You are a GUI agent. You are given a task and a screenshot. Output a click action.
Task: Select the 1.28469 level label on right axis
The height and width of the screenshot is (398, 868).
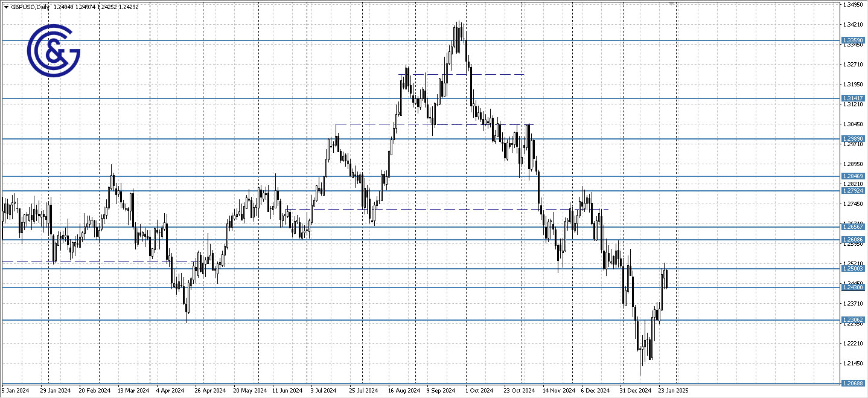click(x=854, y=176)
